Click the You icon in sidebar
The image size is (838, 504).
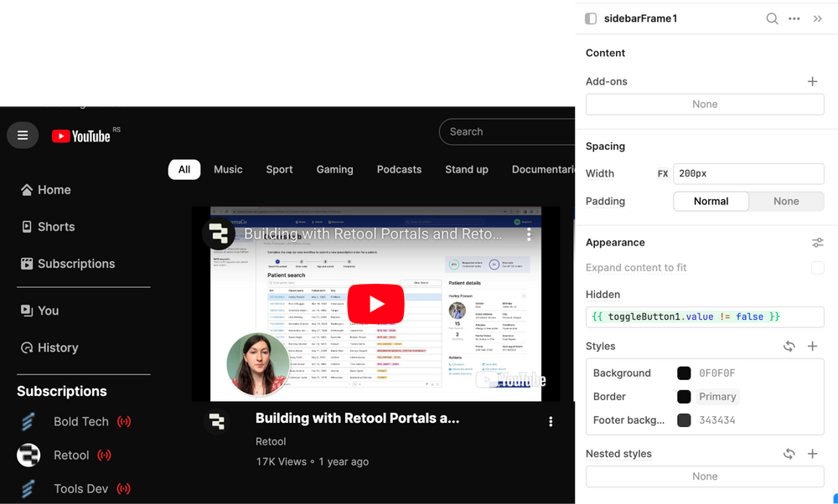[26, 311]
